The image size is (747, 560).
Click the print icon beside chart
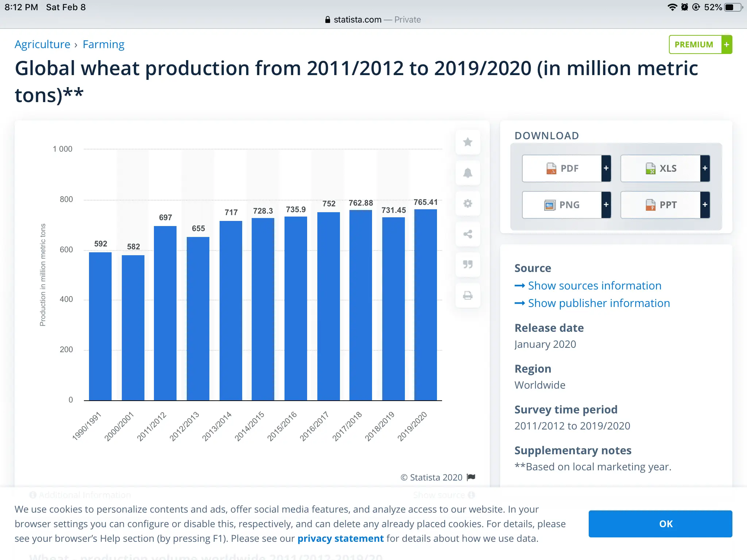tap(468, 295)
